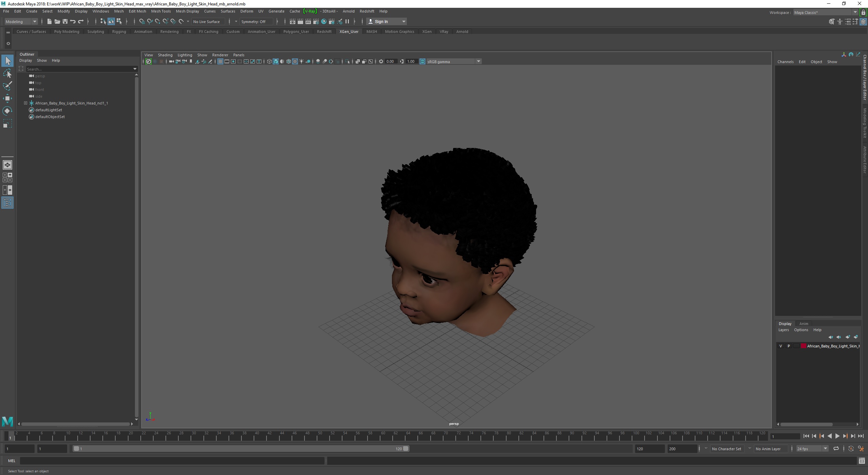Toggle playback looping mode
Viewport: 868px width, 475px height.
pyautogui.click(x=836, y=449)
